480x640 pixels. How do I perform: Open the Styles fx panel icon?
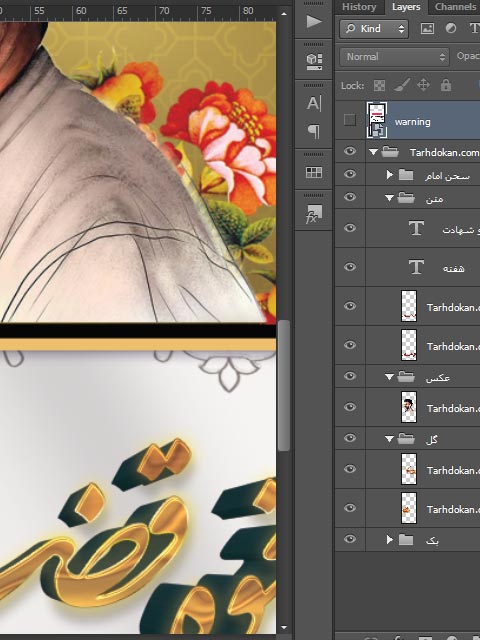tap(314, 214)
